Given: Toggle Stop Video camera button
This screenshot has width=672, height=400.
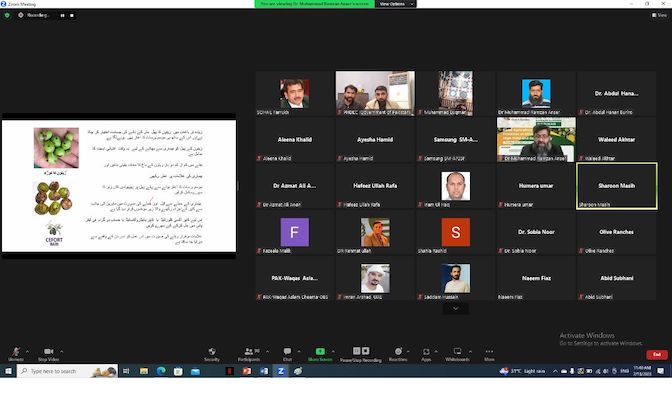Looking at the screenshot, I should (48, 352).
